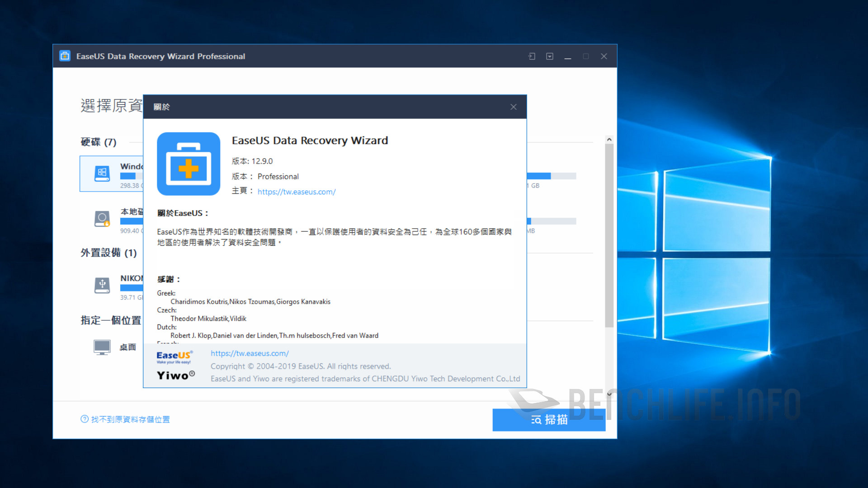Screen dimensions: 868x488
Task: Click the 909.40 drive size text
Action: point(132,231)
